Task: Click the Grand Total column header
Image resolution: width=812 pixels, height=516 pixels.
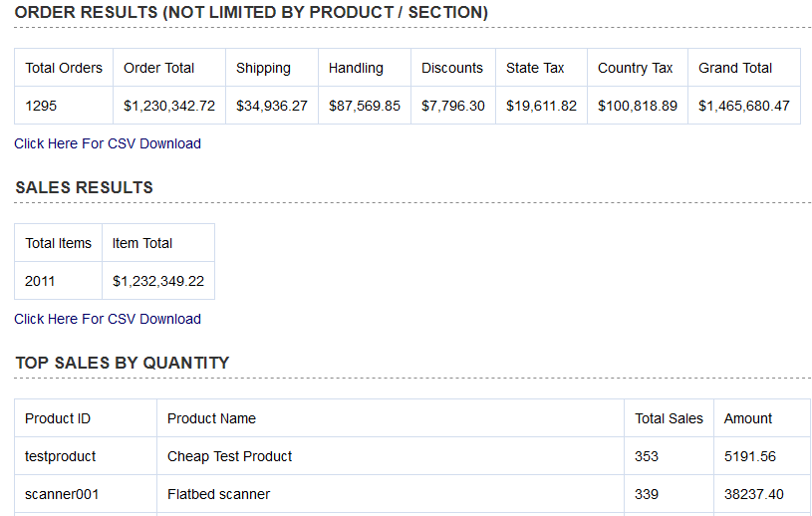Action: coord(735,68)
